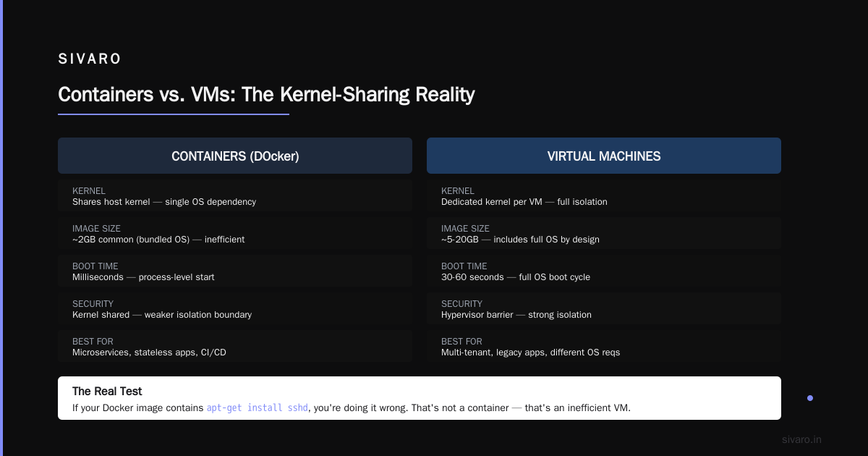The height and width of the screenshot is (456, 868).
Task: Click the SIVARO brand name
Action: tap(90, 59)
